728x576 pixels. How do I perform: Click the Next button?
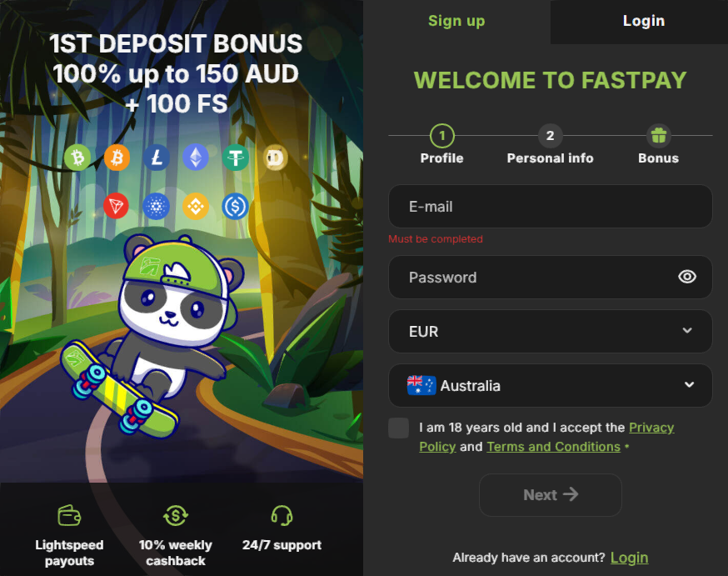551,495
